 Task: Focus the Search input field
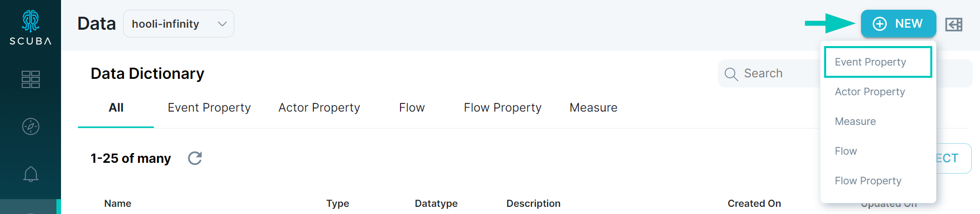[769, 74]
